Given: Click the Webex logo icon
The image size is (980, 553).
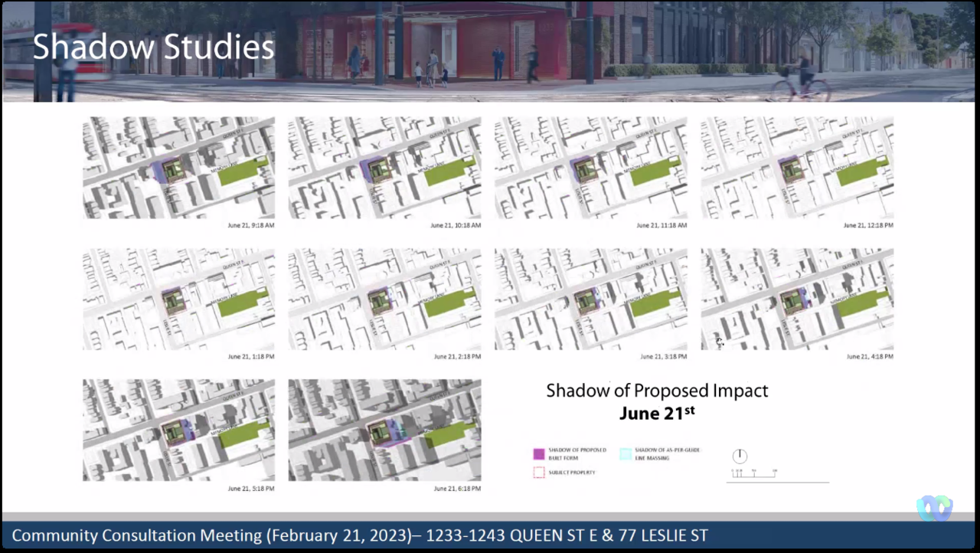Looking at the screenshot, I should (934, 508).
